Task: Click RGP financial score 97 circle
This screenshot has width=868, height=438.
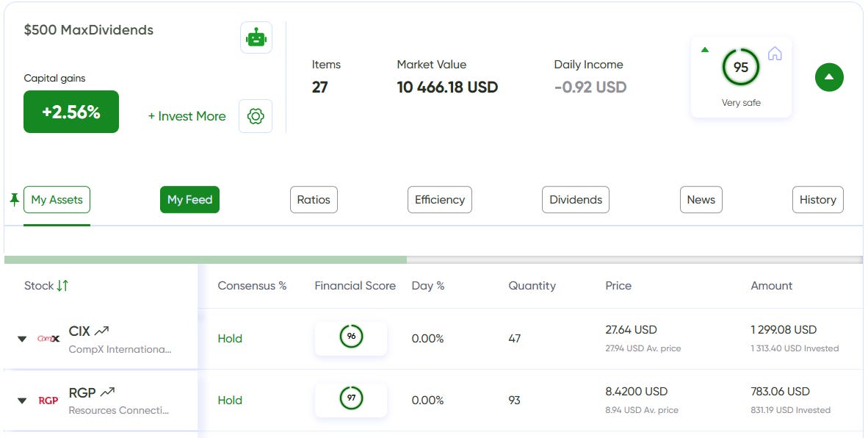Action: 351,398
